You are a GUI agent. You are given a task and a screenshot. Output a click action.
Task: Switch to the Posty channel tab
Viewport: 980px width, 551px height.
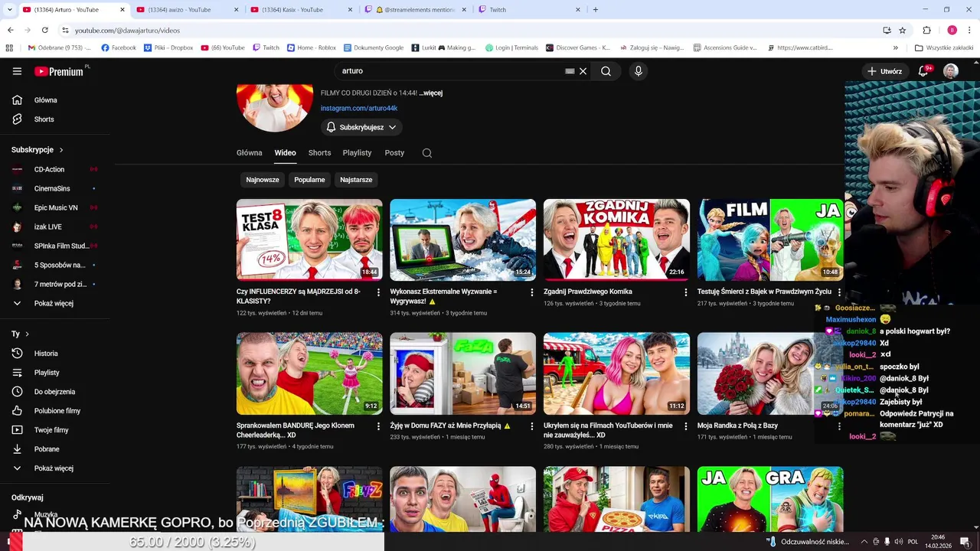pos(394,153)
